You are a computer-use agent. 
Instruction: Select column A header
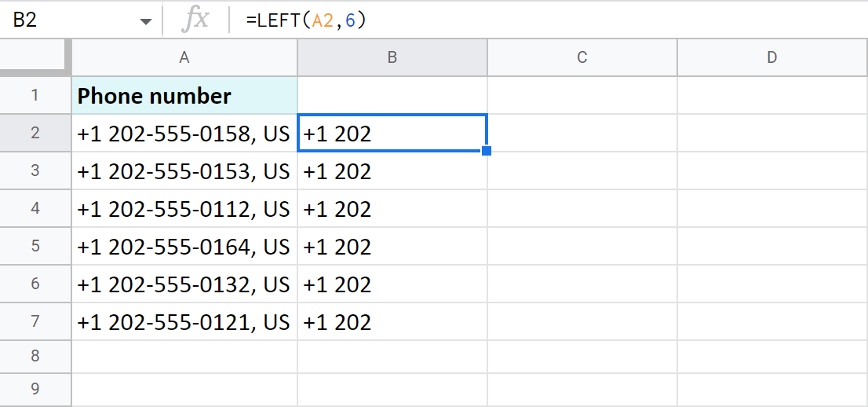184,57
